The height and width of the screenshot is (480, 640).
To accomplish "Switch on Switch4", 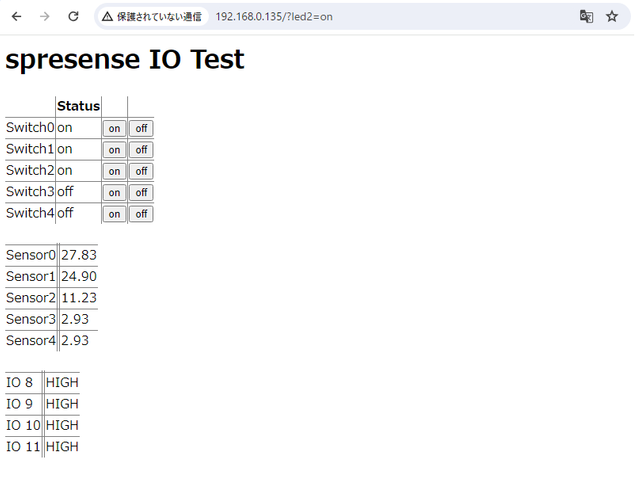I will tap(114, 214).
